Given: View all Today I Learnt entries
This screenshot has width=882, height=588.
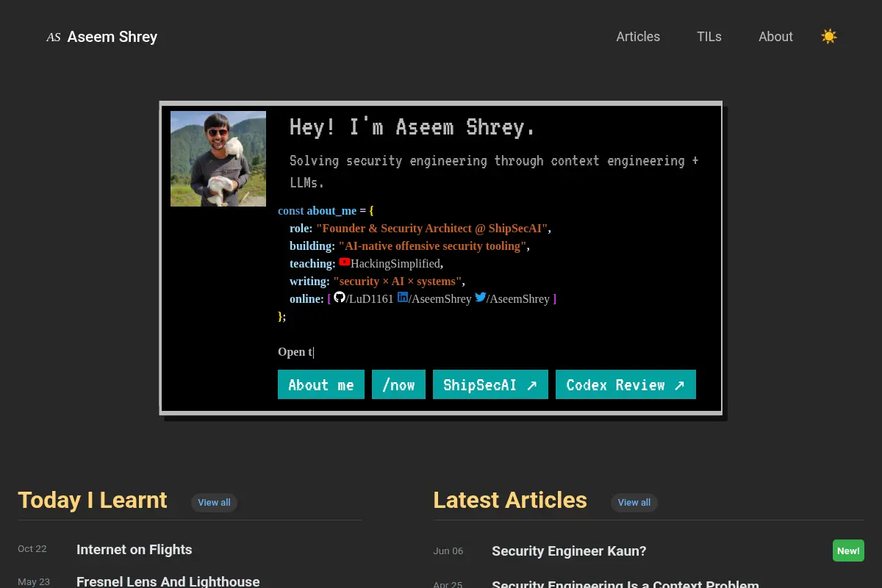Looking at the screenshot, I should 214,503.
